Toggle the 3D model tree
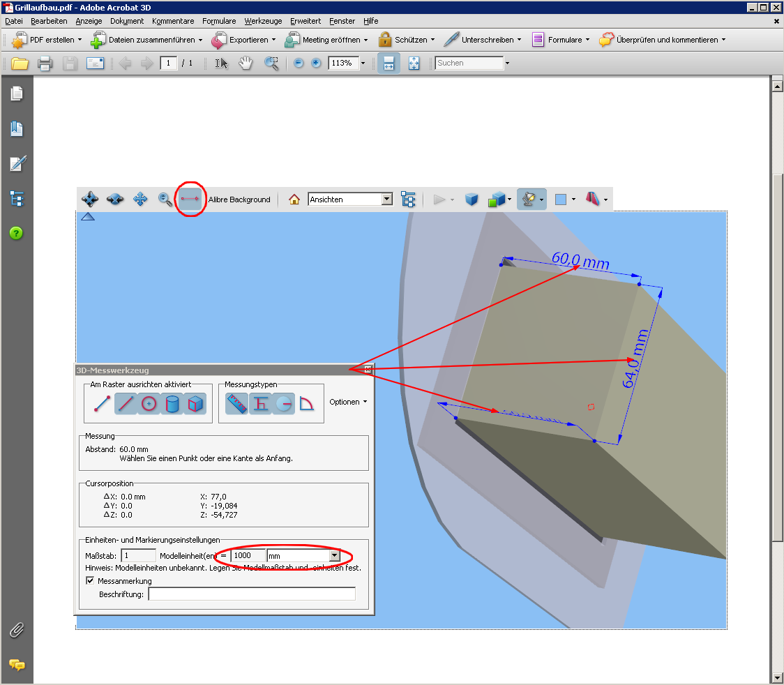 tap(408, 199)
